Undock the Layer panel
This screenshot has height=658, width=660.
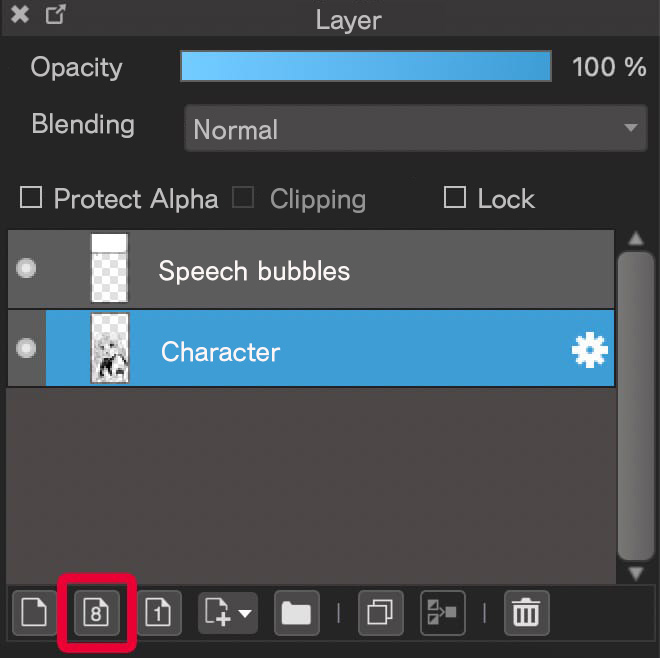[56, 14]
